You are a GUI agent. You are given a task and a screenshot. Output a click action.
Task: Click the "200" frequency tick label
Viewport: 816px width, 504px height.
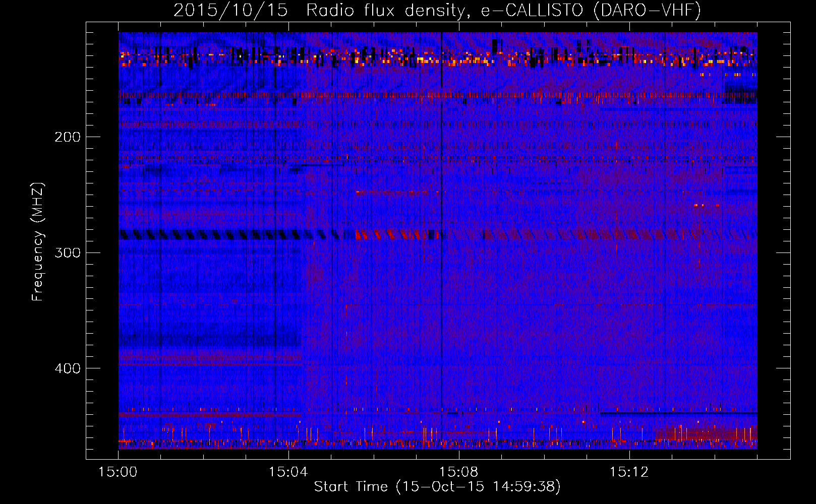[x=68, y=137]
